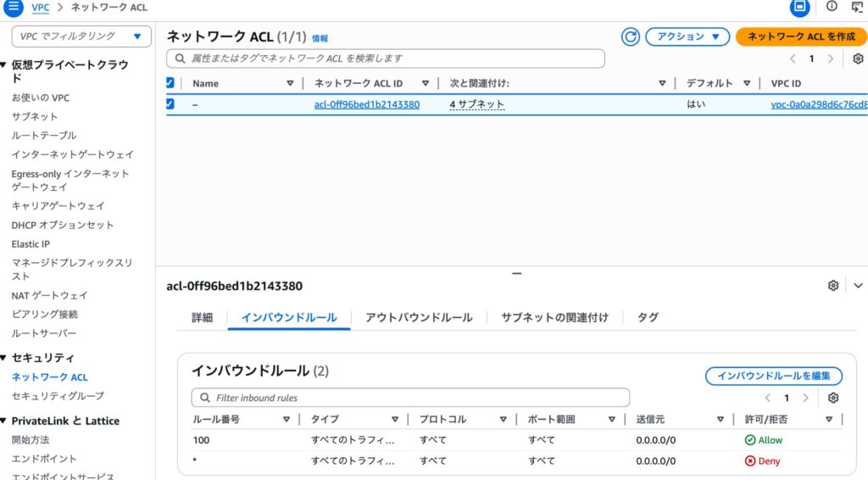
Task: Toggle the select-all checkbox in table header
Action: pyautogui.click(x=170, y=83)
